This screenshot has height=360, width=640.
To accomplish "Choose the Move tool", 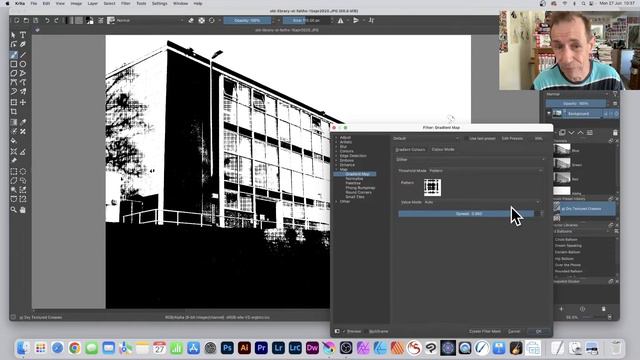I will (23, 102).
